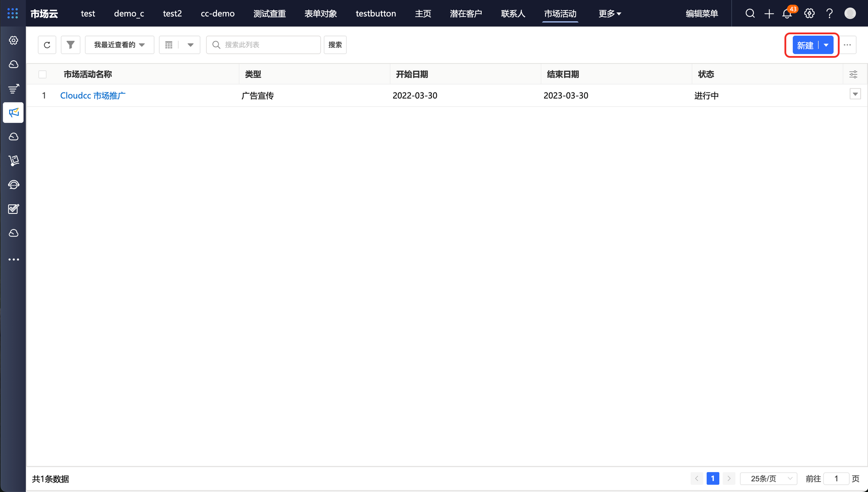This screenshot has height=492, width=868.
Task: Click the 新建 button
Action: (805, 45)
